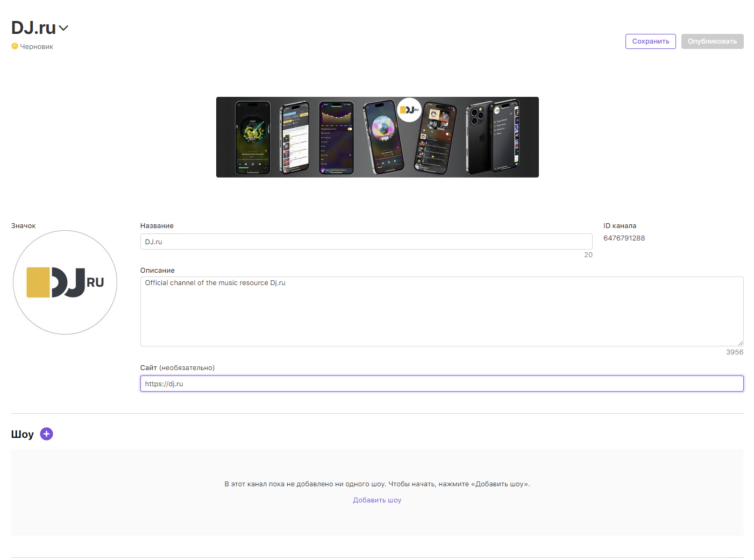Click the leftmost phone in the banner
The image size is (754, 560).
(x=253, y=138)
